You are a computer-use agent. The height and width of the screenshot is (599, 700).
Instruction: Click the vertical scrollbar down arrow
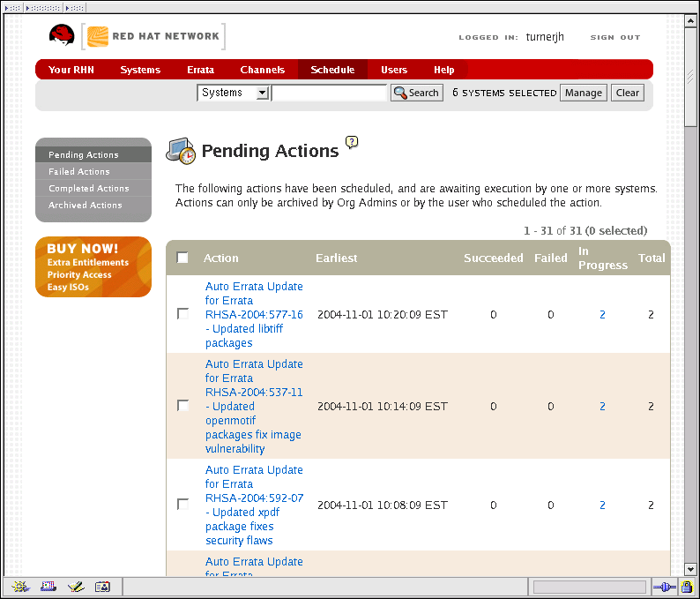pyautogui.click(x=690, y=570)
